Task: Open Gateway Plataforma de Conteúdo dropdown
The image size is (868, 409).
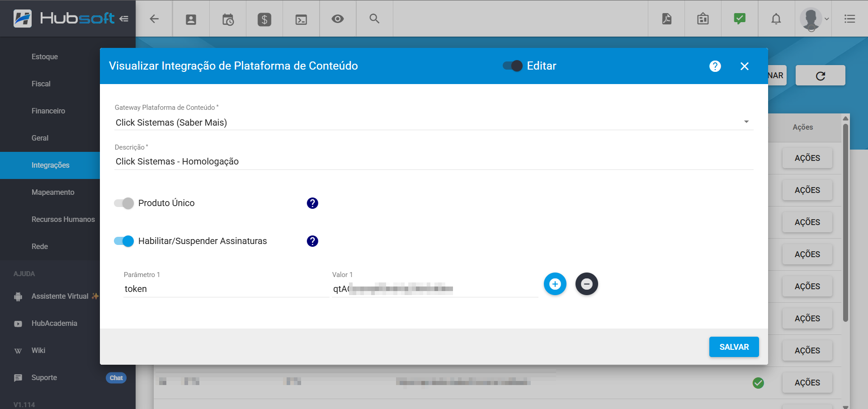Action: pos(434,122)
